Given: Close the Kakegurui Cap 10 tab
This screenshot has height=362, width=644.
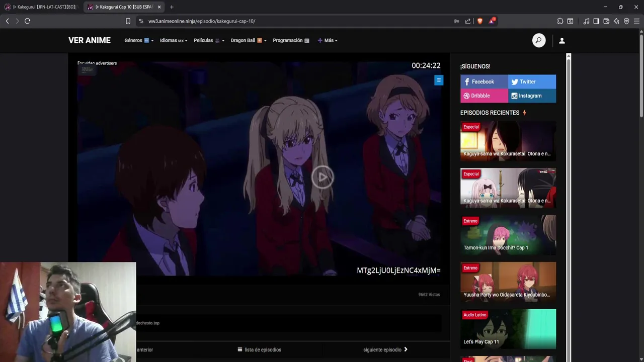Looking at the screenshot, I should pos(159,7).
